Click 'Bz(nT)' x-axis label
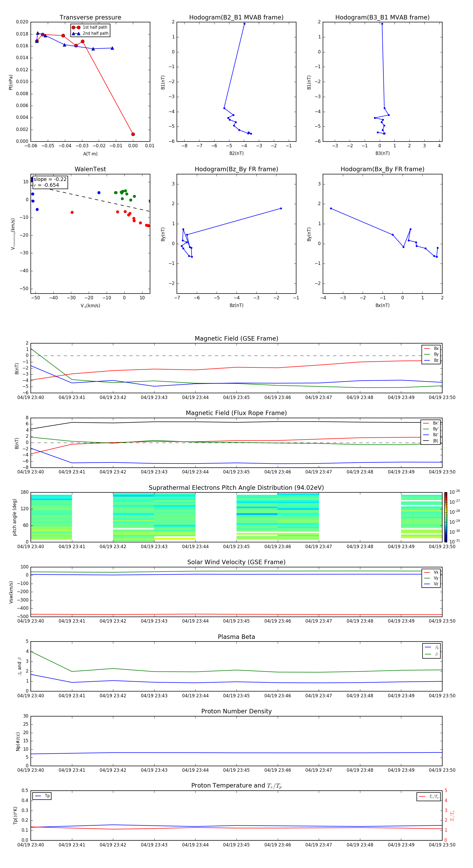Viewport: 473px width, 868px height. coord(236,305)
